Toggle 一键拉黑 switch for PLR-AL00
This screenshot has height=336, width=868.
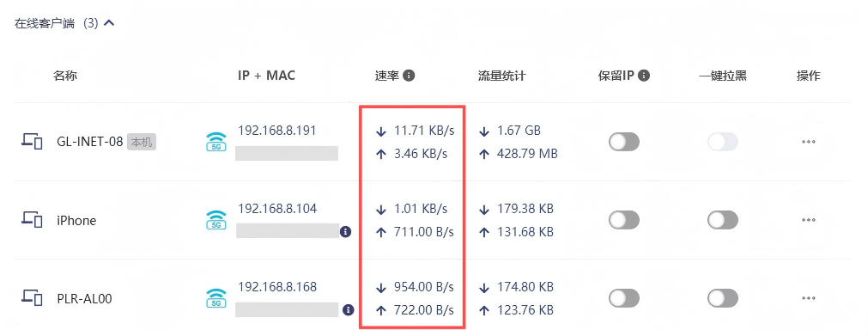[722, 298]
